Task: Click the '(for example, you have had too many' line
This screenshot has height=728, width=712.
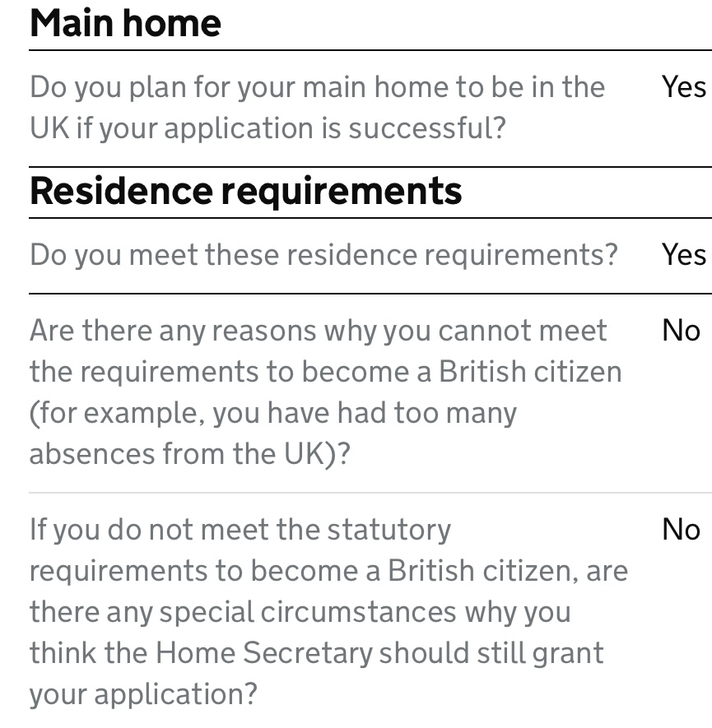Action: click(272, 413)
